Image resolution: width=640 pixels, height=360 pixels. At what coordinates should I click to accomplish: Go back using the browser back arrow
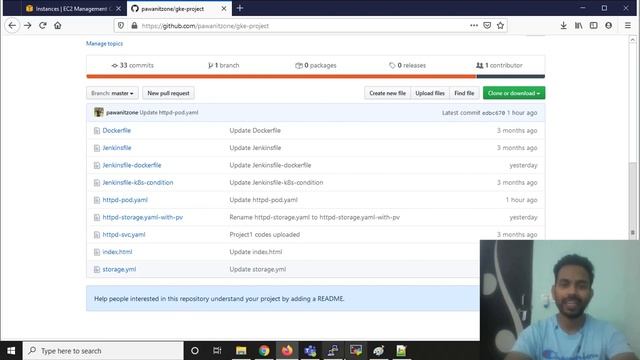[x=12, y=25]
